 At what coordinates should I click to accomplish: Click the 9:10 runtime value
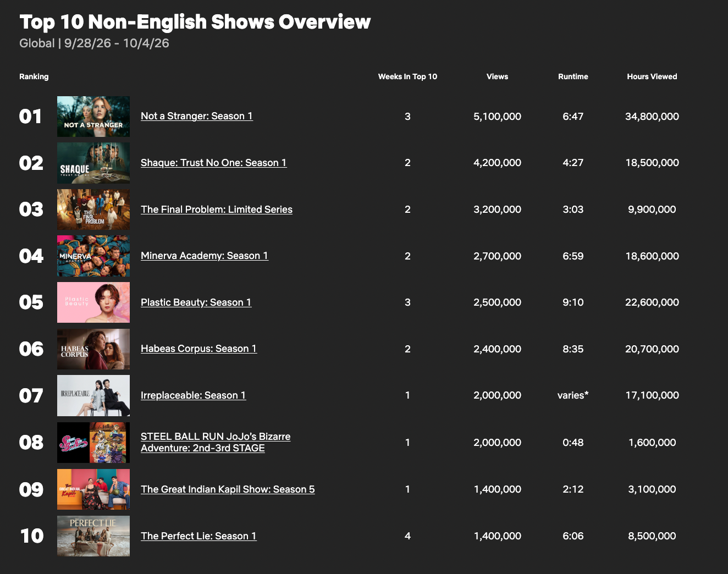[x=573, y=302]
